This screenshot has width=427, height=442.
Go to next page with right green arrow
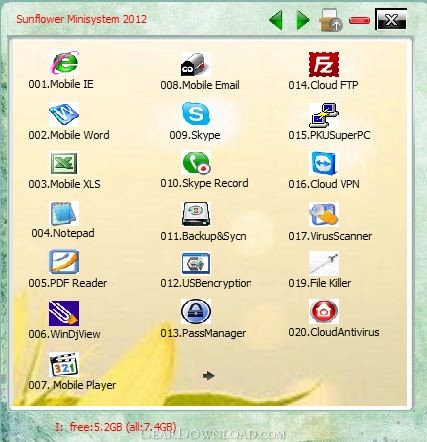pos(303,20)
